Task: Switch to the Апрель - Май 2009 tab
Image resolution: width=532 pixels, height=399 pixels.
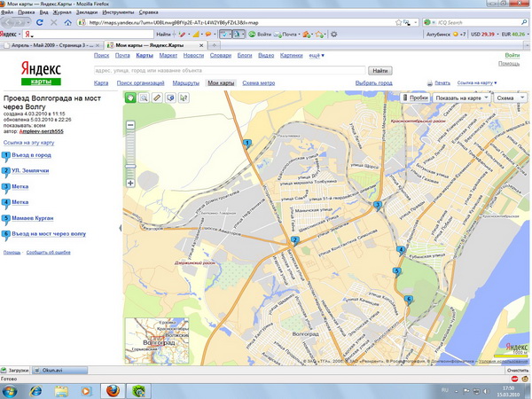Action: (x=51, y=45)
